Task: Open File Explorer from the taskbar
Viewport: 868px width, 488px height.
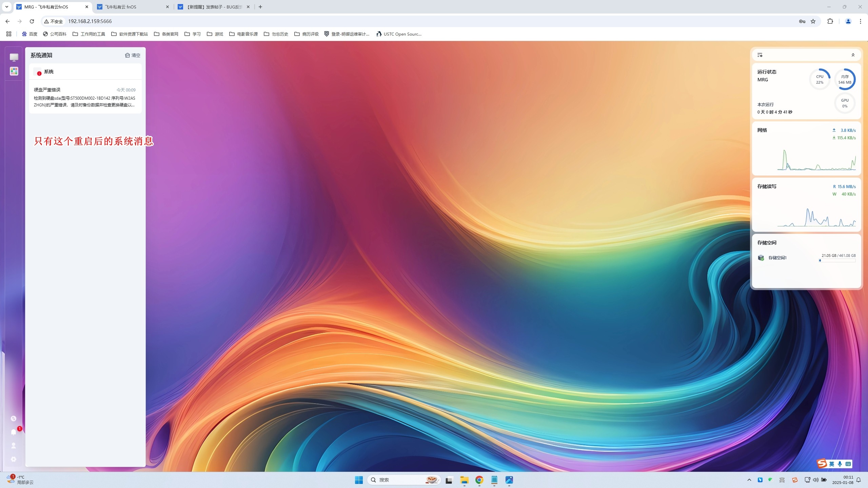Action: pos(464,480)
